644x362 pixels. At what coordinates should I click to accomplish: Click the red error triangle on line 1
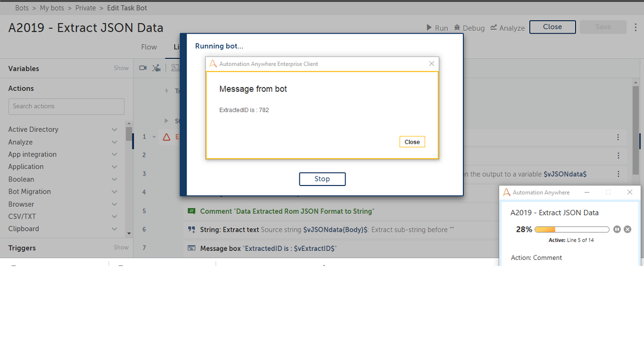tap(167, 137)
